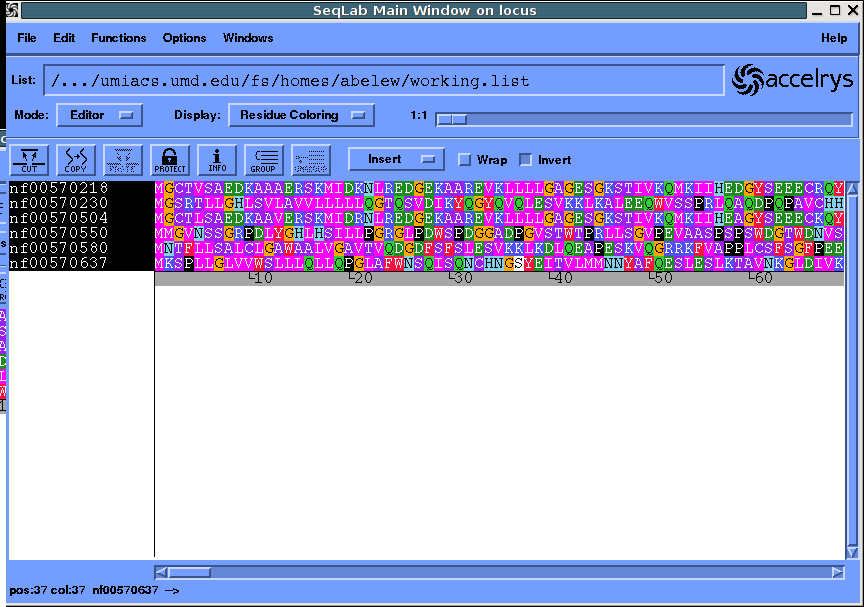Select sequence name nf00570230
Viewport: 864px width, 607px height.
point(58,203)
